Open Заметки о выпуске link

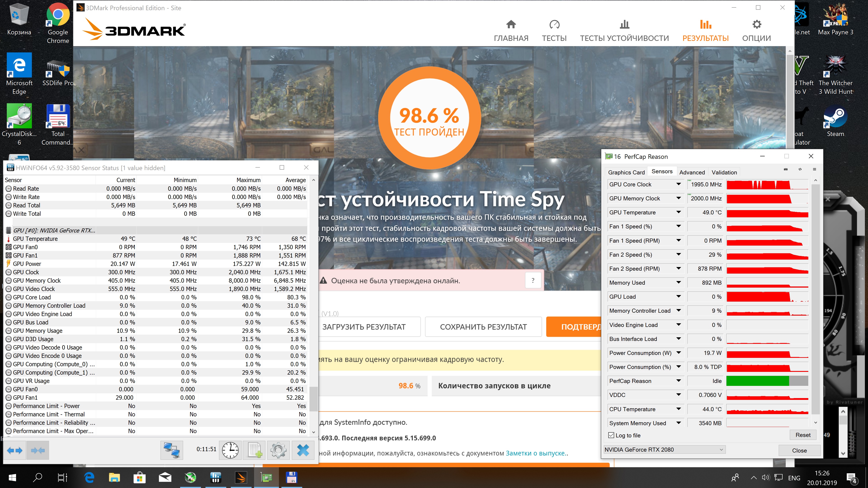pyautogui.click(x=535, y=453)
